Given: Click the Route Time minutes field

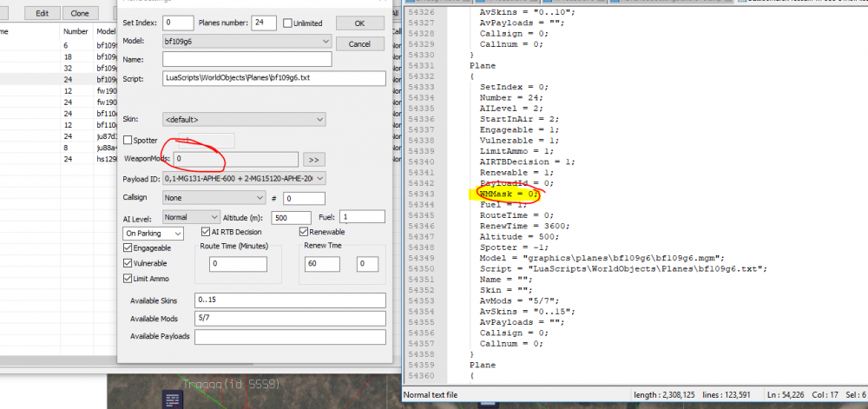Looking at the screenshot, I should point(238,264).
